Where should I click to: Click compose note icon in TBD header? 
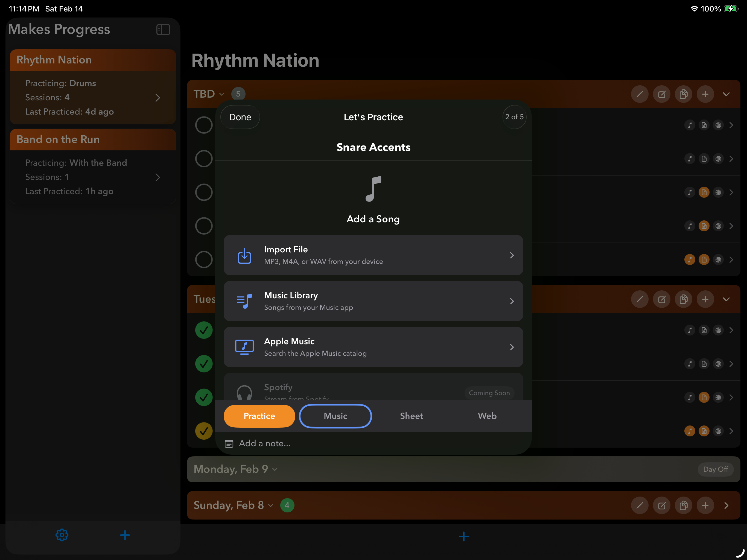662,94
